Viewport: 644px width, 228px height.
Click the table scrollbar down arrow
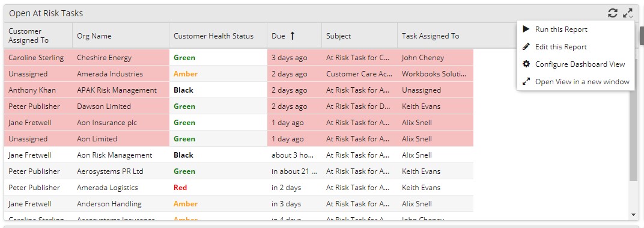click(x=633, y=215)
